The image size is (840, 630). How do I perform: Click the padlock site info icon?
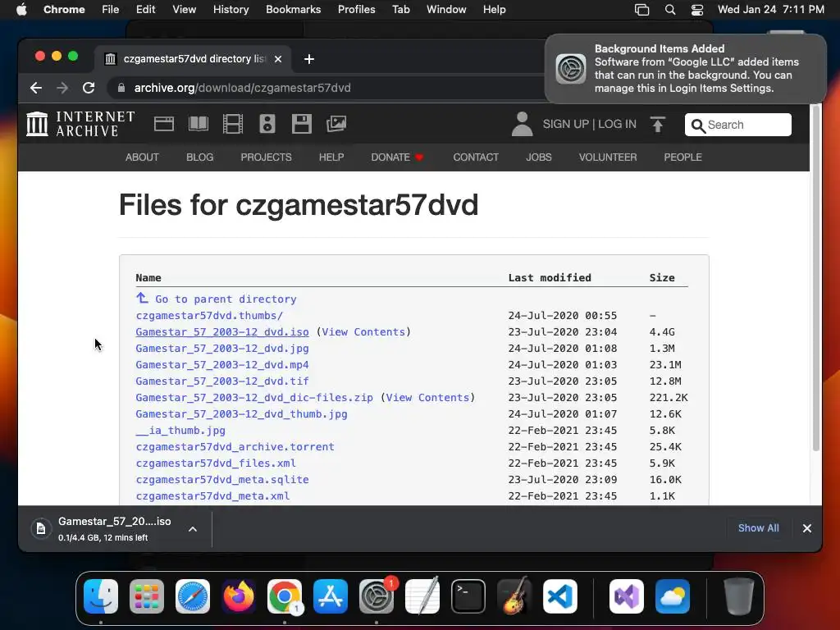click(121, 88)
